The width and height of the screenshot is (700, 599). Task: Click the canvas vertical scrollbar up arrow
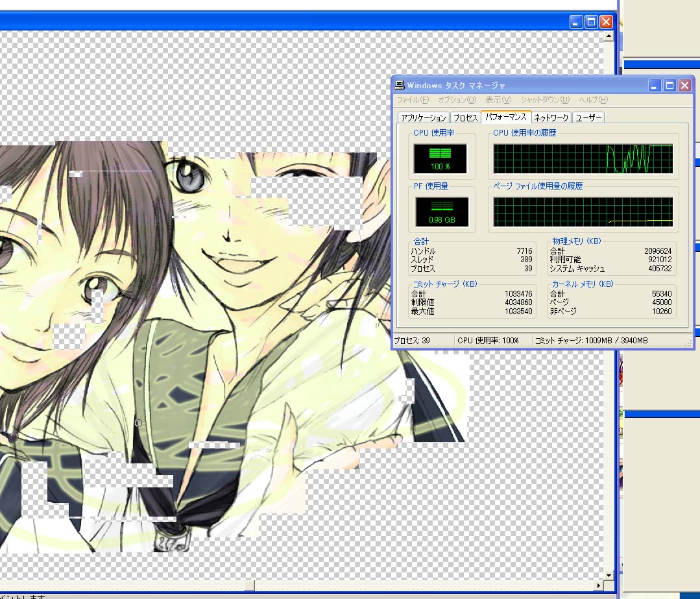coord(608,36)
